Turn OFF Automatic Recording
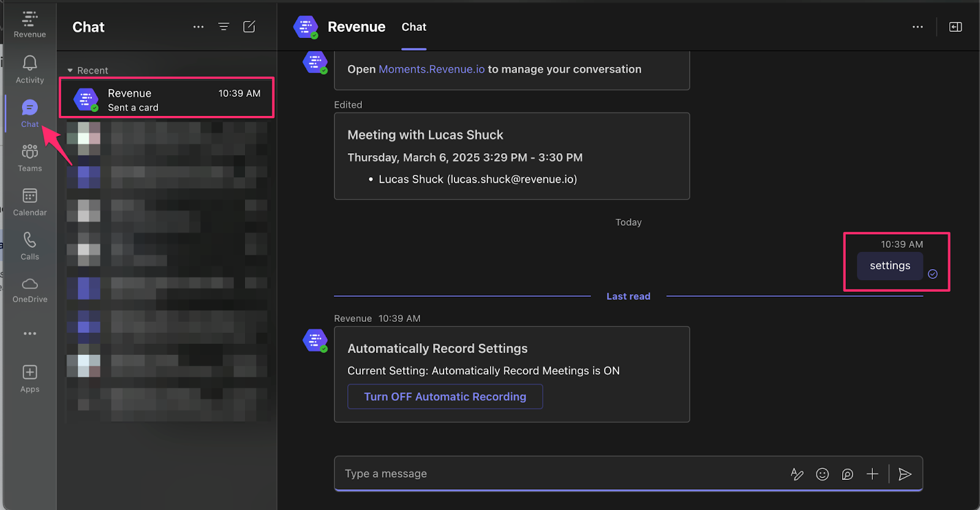Screen dimensions: 980x510 [445, 397]
